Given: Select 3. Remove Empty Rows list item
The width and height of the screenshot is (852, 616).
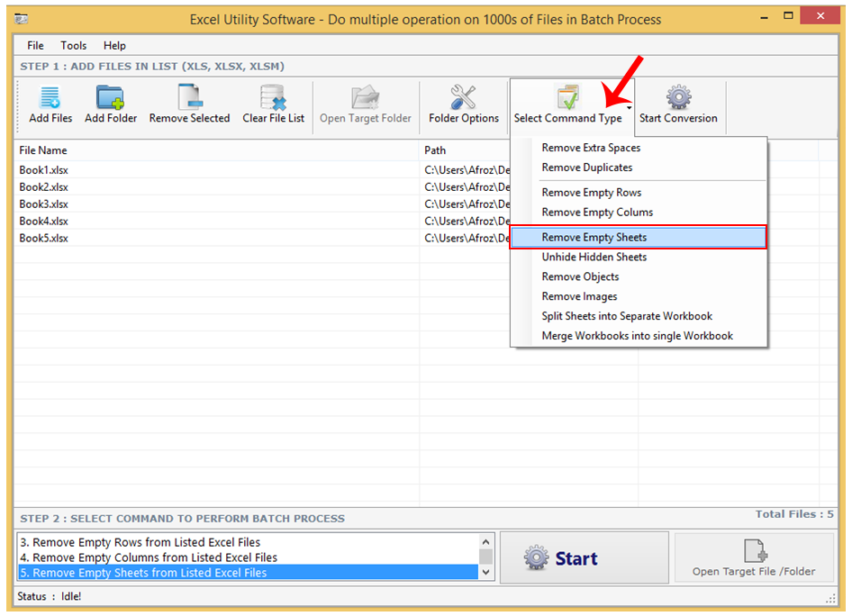Looking at the screenshot, I should pyautogui.click(x=248, y=542).
